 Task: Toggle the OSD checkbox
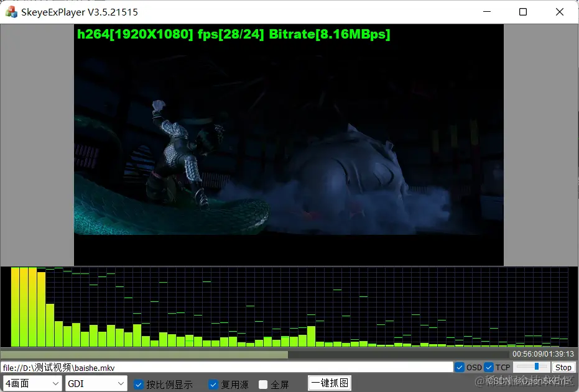pyautogui.click(x=460, y=367)
